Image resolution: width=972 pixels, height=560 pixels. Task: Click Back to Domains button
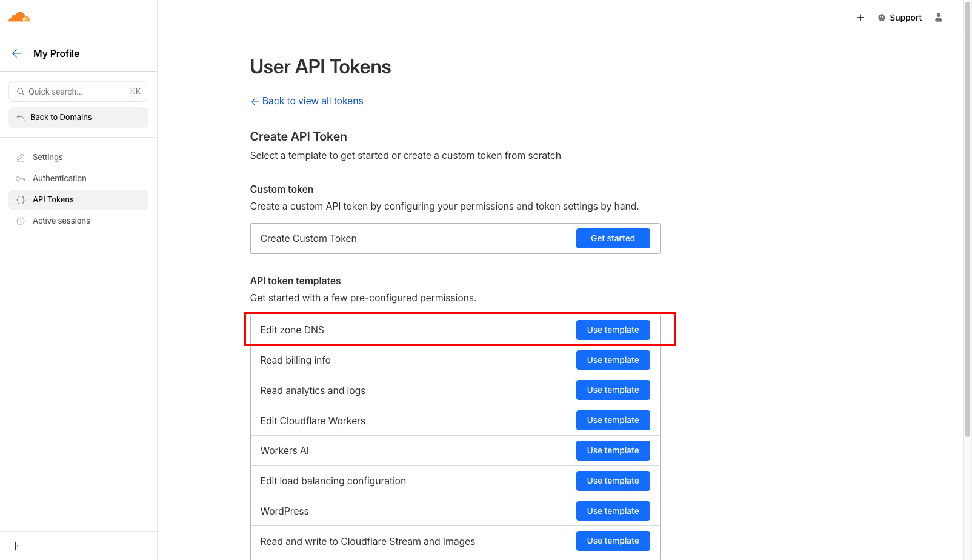click(78, 118)
